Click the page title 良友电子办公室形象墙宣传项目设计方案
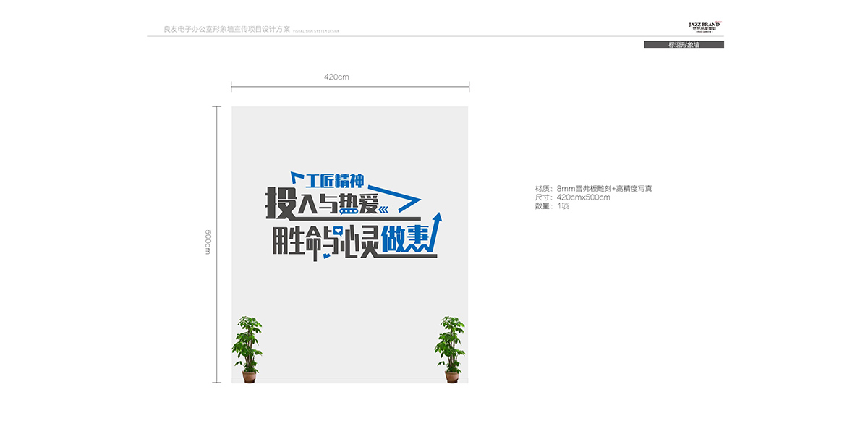Image resolution: width=868 pixels, height=434 pixels. point(226,30)
